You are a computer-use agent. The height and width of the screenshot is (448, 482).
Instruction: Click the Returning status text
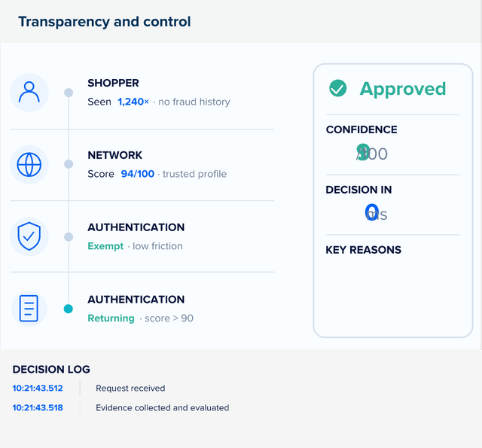pyautogui.click(x=111, y=318)
